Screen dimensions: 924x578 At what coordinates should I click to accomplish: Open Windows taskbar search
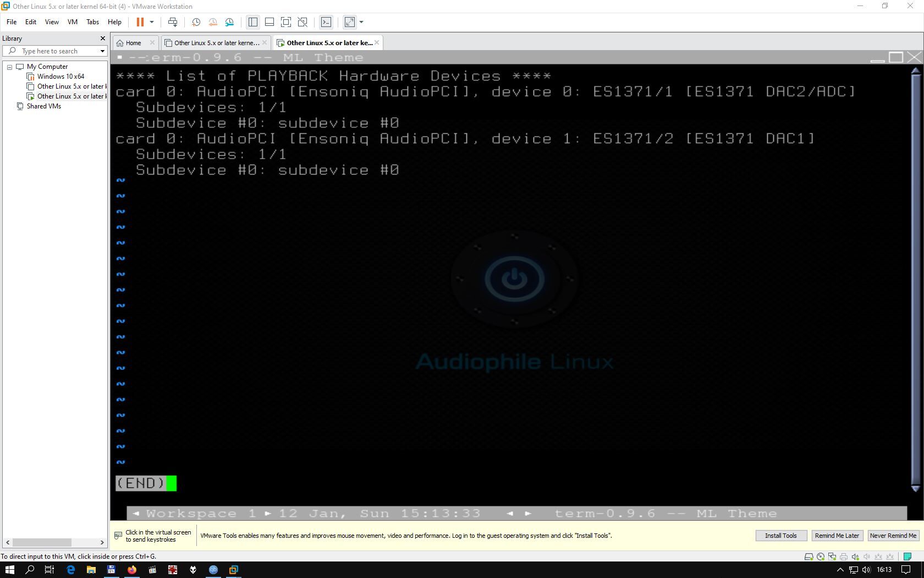(x=30, y=570)
